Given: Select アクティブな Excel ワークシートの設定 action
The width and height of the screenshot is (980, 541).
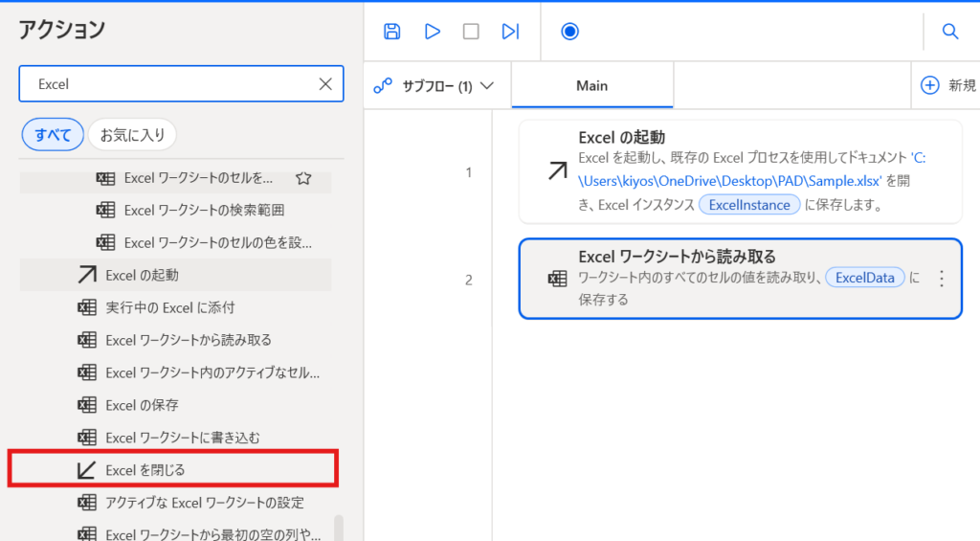Looking at the screenshot, I should click(176, 503).
